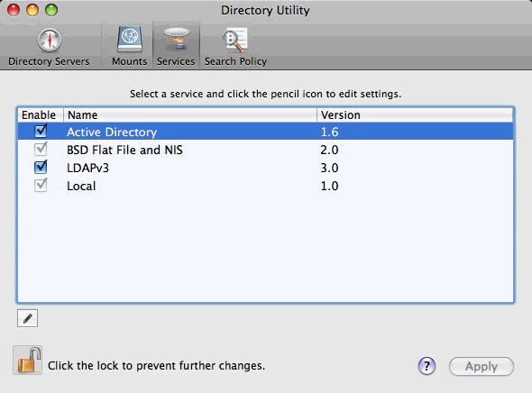Click the padlock to prevent changes
The width and height of the screenshot is (532, 393).
[27, 361]
